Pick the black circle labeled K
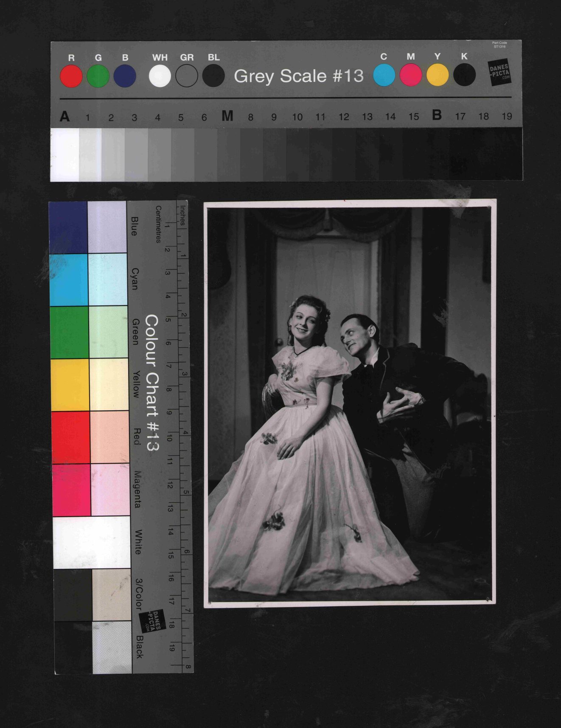 point(464,75)
